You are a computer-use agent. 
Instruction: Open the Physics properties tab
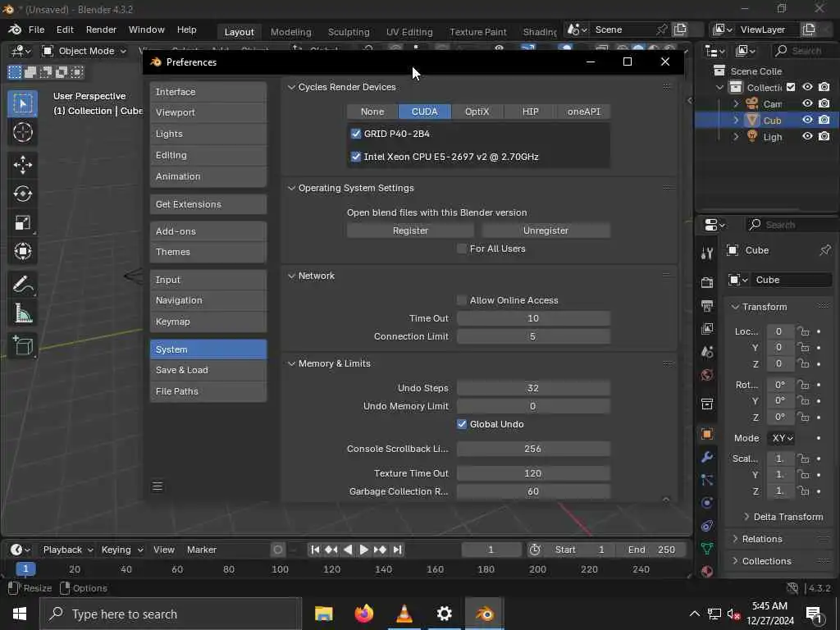(707, 503)
